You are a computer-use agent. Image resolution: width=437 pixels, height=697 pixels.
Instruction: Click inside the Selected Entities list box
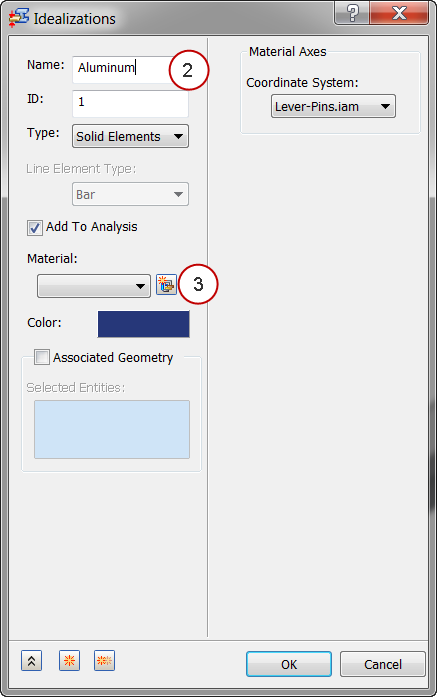(x=112, y=429)
